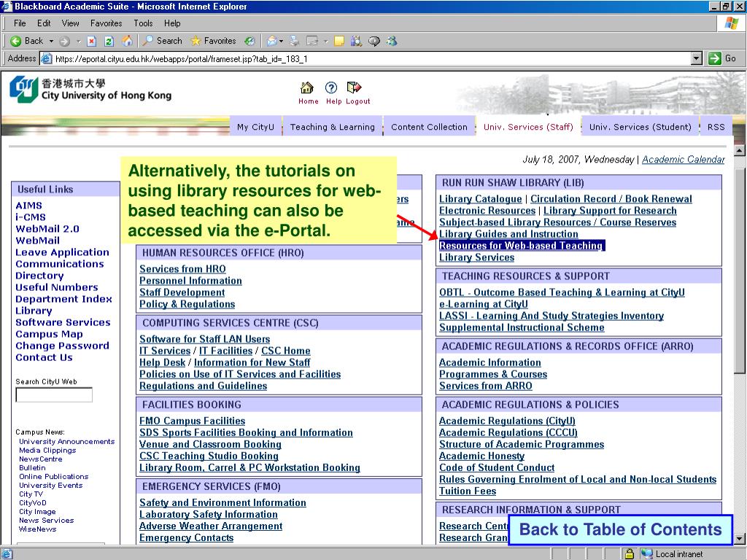Open e-Learning at CityU link

(x=484, y=304)
